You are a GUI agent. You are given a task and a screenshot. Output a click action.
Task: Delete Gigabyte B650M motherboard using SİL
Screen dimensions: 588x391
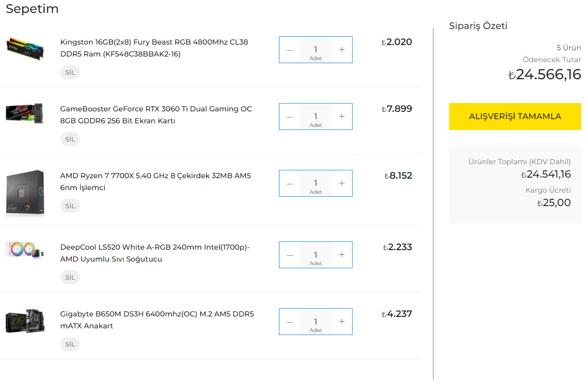70,344
